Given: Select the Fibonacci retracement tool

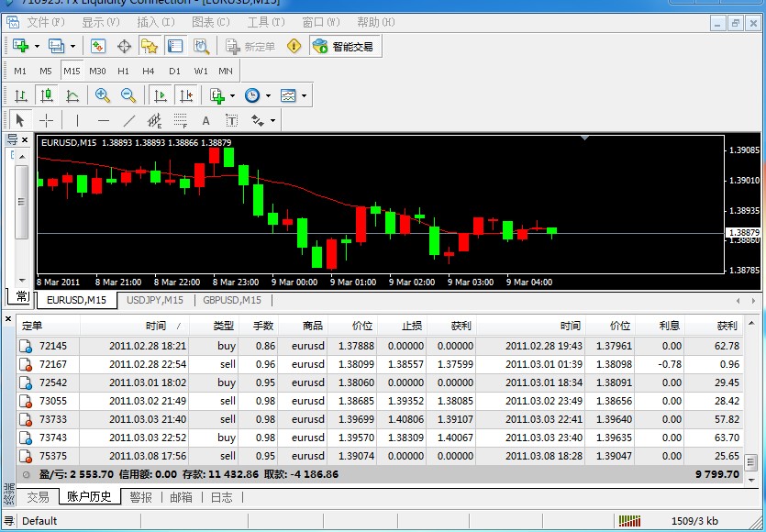Looking at the screenshot, I should [x=181, y=120].
